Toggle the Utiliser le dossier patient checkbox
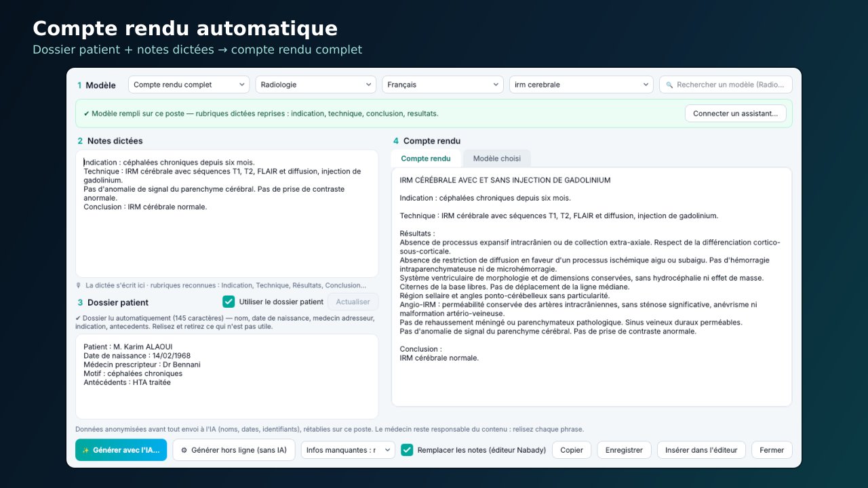Viewport: 868px width, 488px height. coord(229,302)
